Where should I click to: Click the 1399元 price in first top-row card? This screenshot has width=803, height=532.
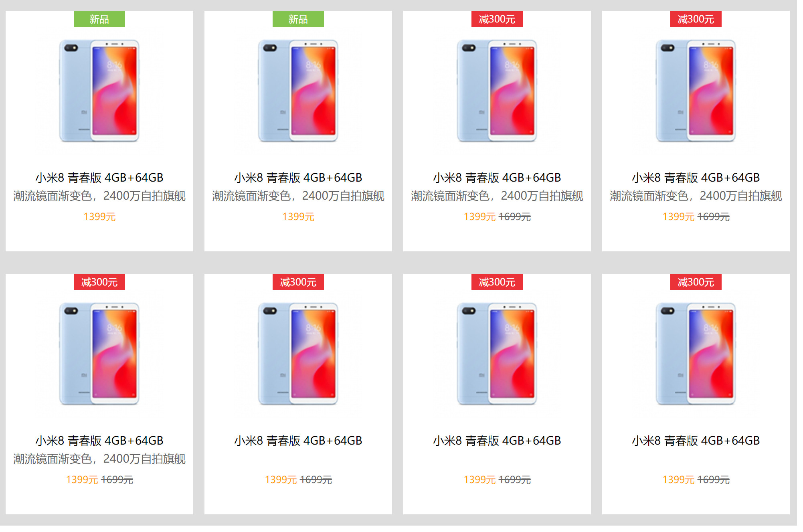(x=99, y=216)
